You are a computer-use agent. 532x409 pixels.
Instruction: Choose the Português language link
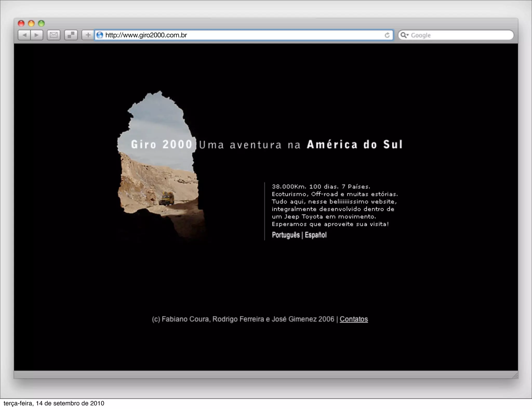285,235
